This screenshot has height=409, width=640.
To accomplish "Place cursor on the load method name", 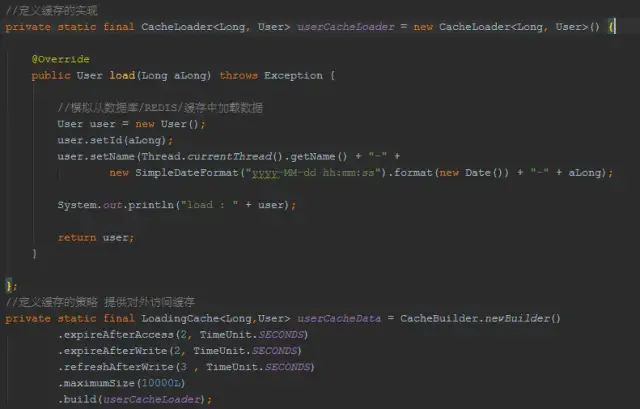I will click(122, 76).
